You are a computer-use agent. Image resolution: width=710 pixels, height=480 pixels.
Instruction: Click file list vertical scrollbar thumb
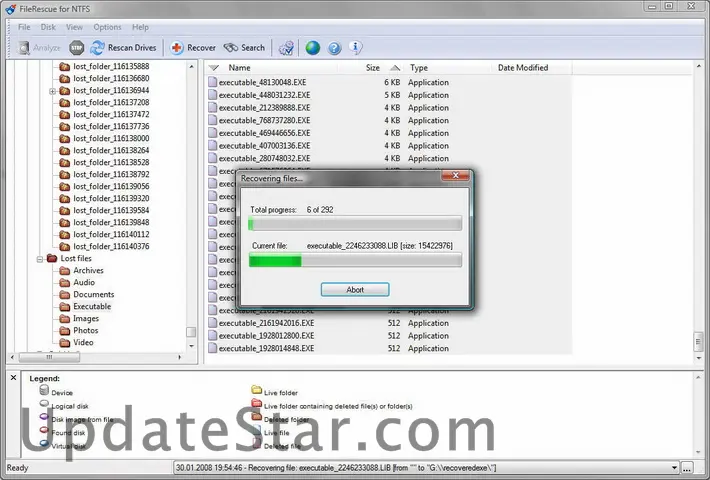coord(698,342)
